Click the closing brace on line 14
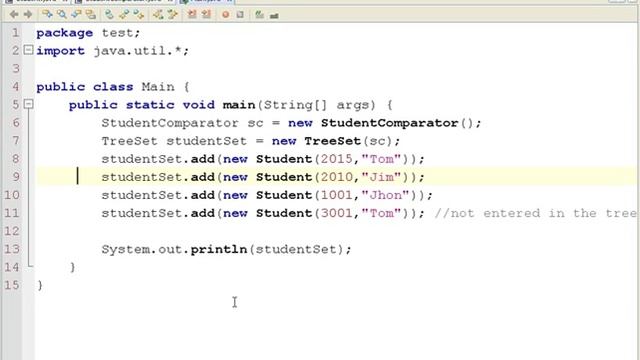This screenshot has height=360, width=640. 73,267
